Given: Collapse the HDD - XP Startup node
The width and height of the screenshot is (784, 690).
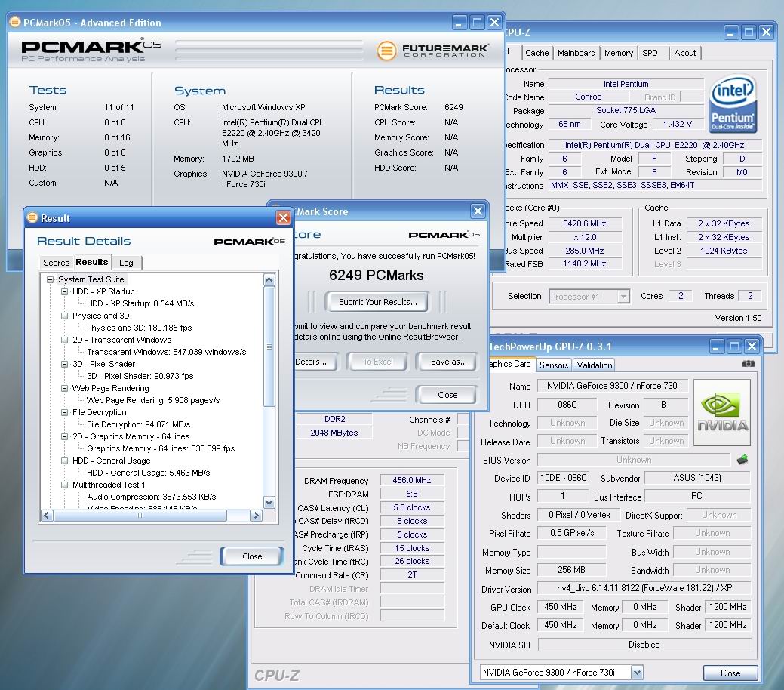Looking at the screenshot, I should 64,291.
